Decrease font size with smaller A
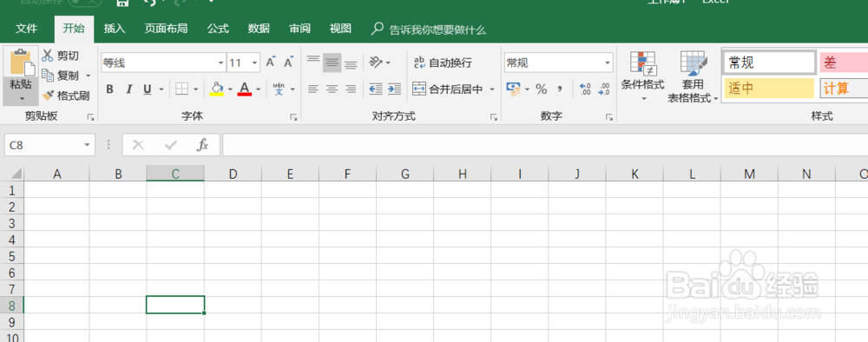The height and width of the screenshot is (342, 868). click(288, 62)
